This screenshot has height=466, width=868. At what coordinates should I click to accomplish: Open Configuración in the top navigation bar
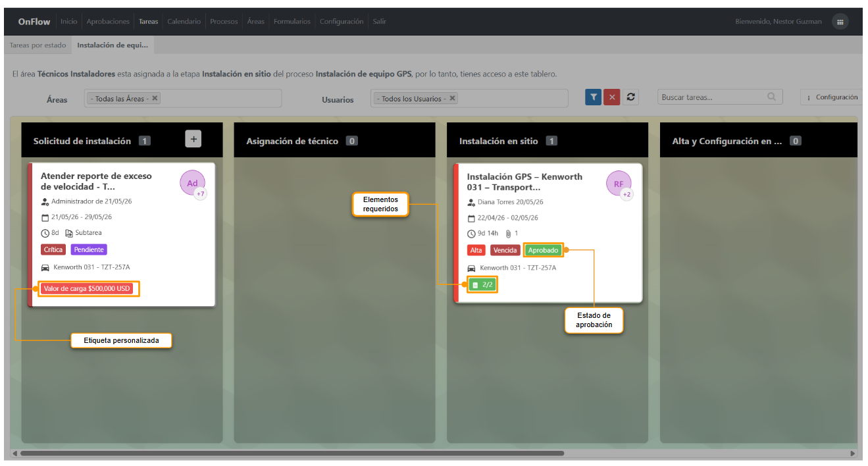pyautogui.click(x=342, y=22)
